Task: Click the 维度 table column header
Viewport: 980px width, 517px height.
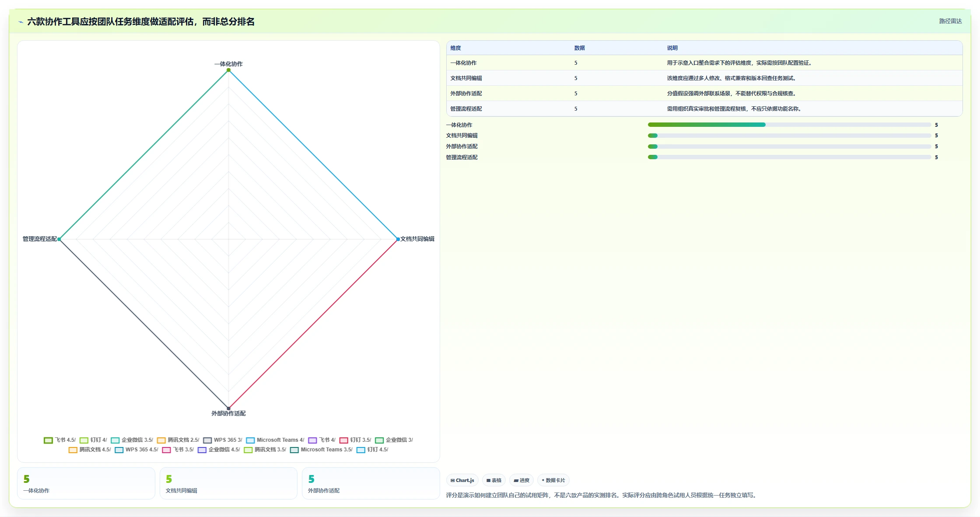Action: 455,48
